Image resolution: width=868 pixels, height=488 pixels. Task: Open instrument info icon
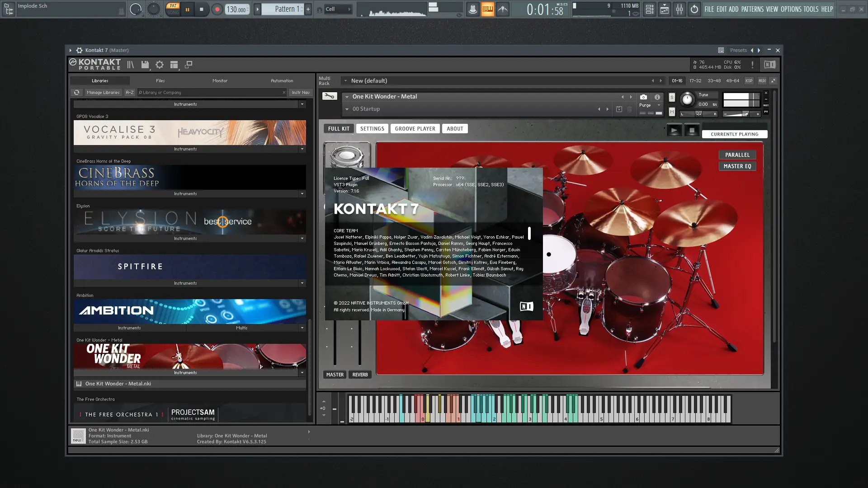pos(657,97)
